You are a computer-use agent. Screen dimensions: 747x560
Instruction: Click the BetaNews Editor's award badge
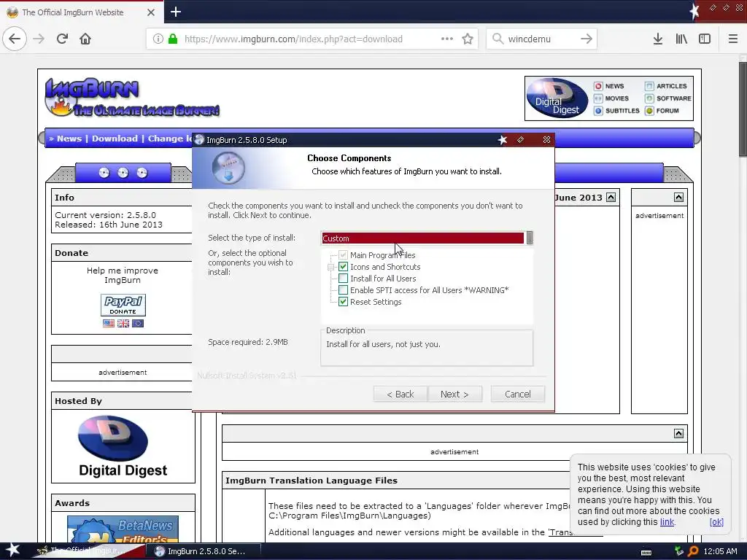123,529
